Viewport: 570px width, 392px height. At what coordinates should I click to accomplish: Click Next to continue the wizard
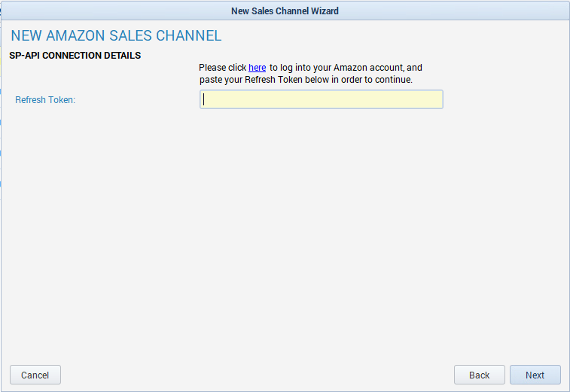[535, 375]
